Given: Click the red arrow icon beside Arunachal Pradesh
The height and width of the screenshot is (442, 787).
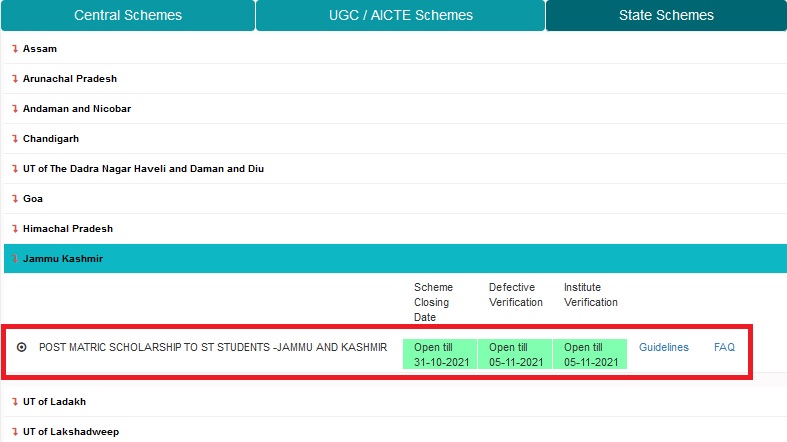Looking at the screenshot, I should coord(15,79).
